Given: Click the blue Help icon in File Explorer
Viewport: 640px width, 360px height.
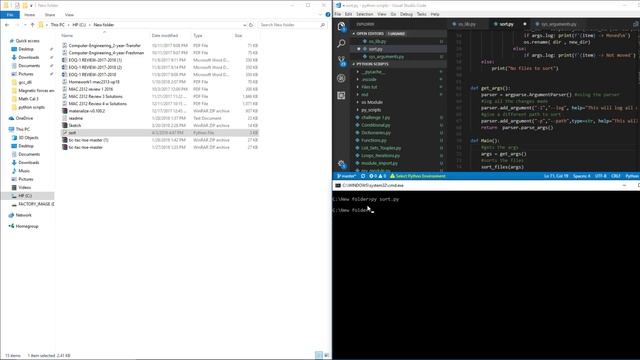Looking at the screenshot, I should [x=328, y=15].
